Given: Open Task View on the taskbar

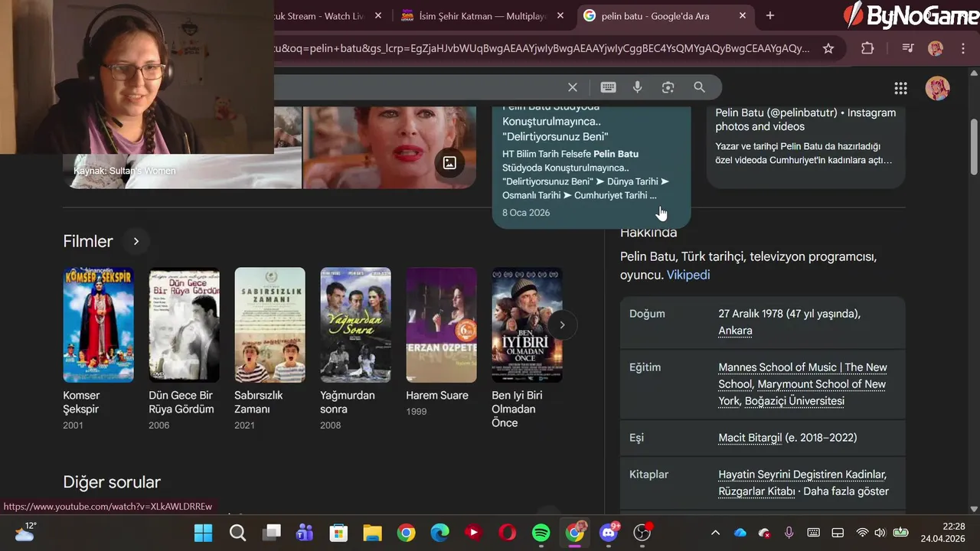Looking at the screenshot, I should [x=271, y=533].
